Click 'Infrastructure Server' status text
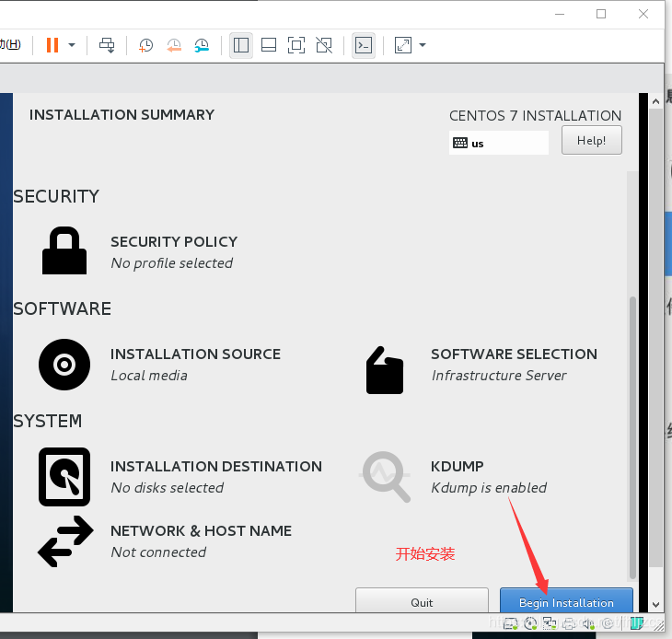The width and height of the screenshot is (672, 639). (499, 376)
